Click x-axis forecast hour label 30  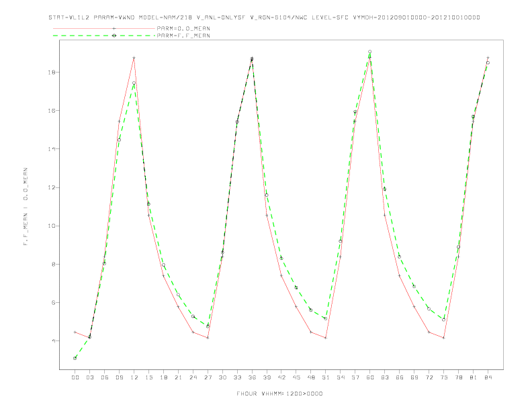click(x=222, y=377)
